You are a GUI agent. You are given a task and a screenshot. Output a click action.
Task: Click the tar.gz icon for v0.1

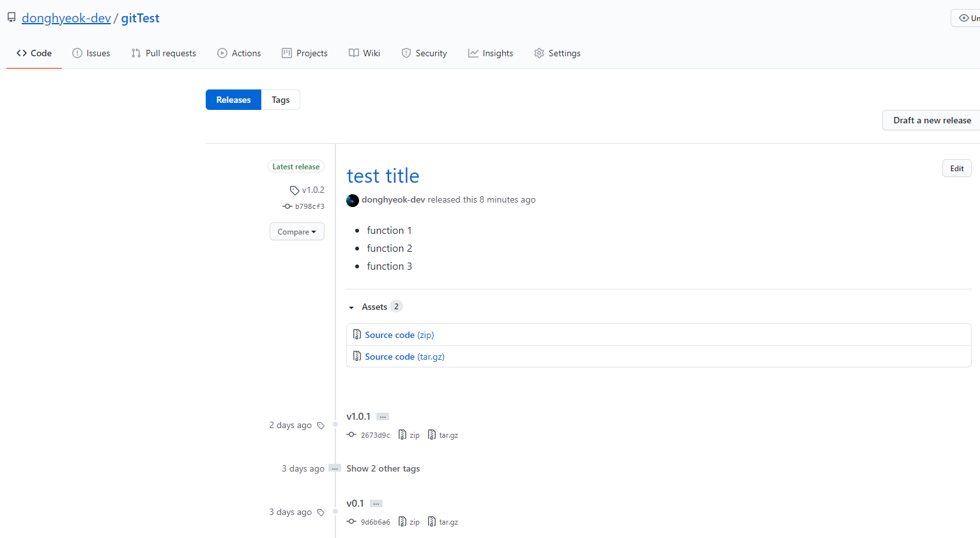click(432, 521)
